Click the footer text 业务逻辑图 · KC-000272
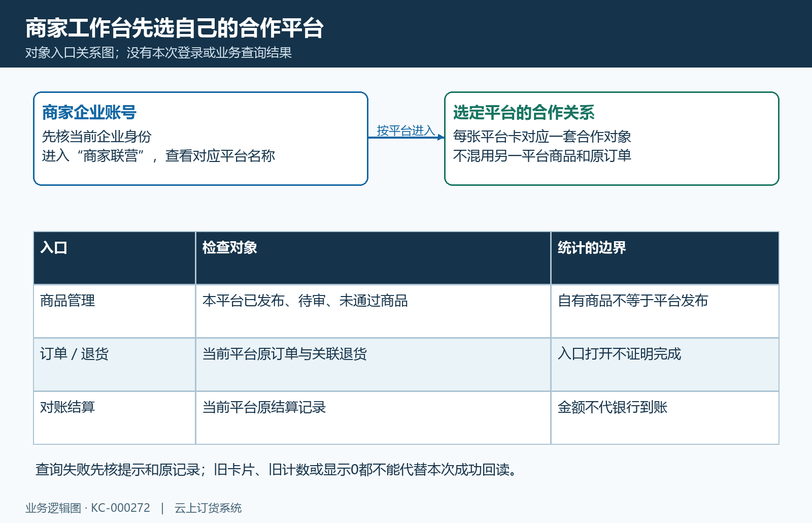This screenshot has width=812, height=523. 88,508
